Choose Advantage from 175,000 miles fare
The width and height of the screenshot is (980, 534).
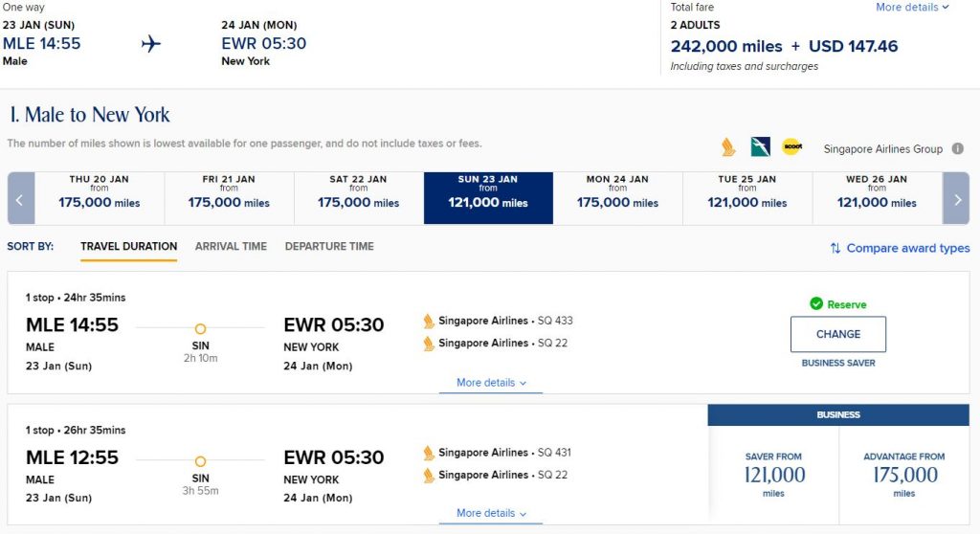tap(904, 475)
